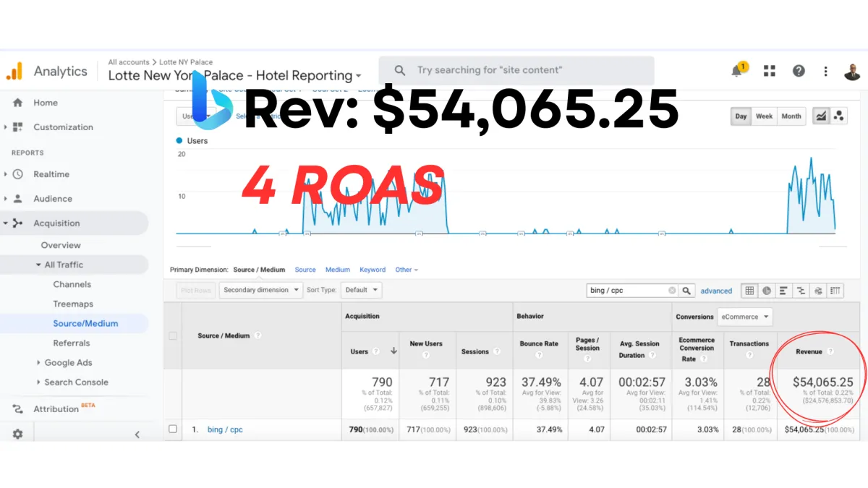The width and height of the screenshot is (868, 488).
Task: Open the advanced filter link
Action: (716, 291)
